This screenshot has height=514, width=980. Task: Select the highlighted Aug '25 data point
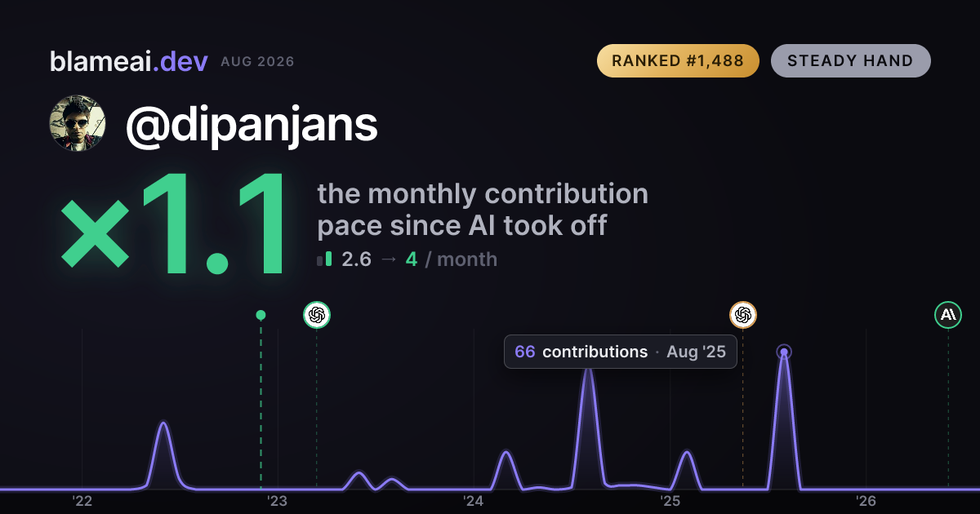[x=784, y=352]
